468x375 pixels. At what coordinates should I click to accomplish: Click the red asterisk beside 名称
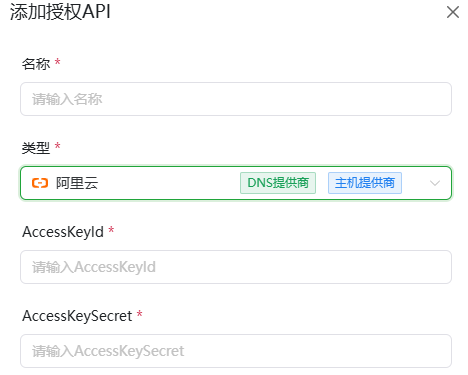[58, 62]
